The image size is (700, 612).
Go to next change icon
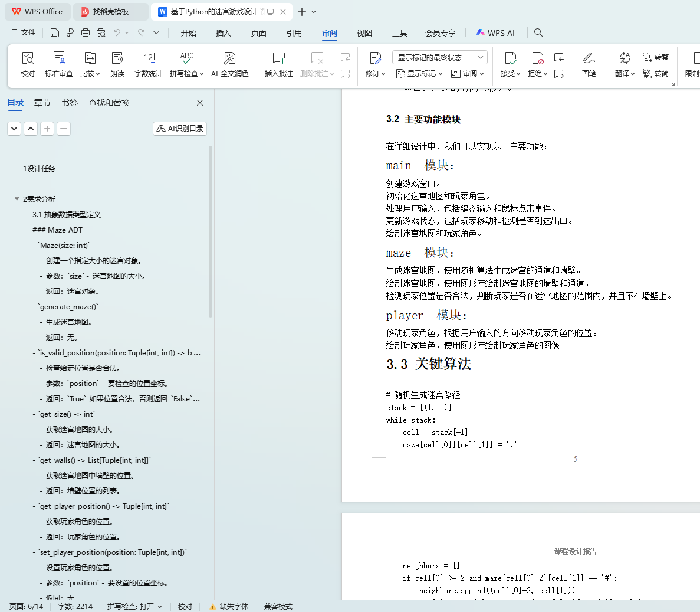[x=559, y=74]
